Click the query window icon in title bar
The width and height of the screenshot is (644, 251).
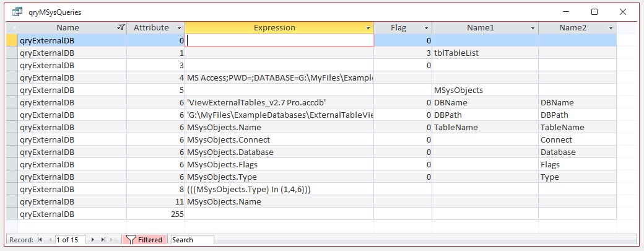17,12
